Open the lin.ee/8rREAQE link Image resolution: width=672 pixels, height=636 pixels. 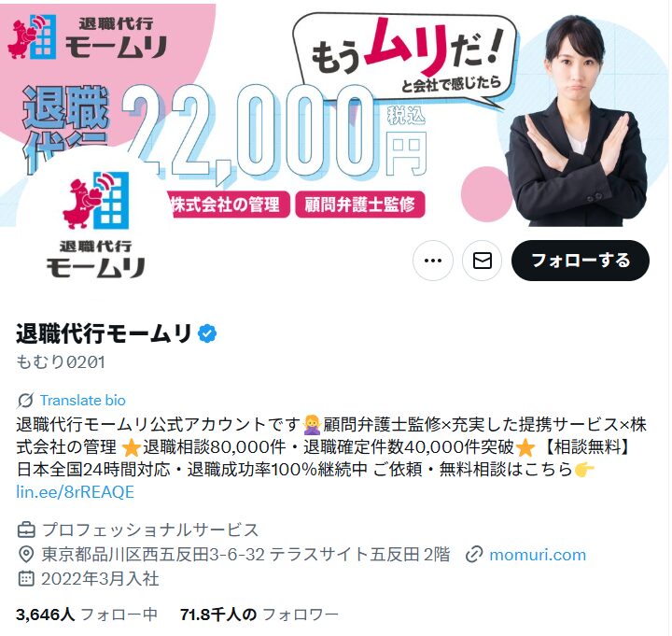click(75, 492)
